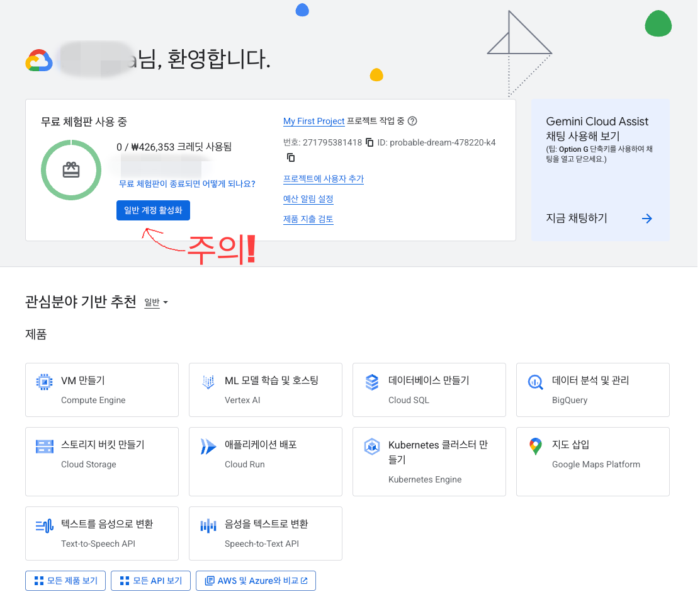Copy the project ID probable-dream-478220-k4

(x=290, y=157)
